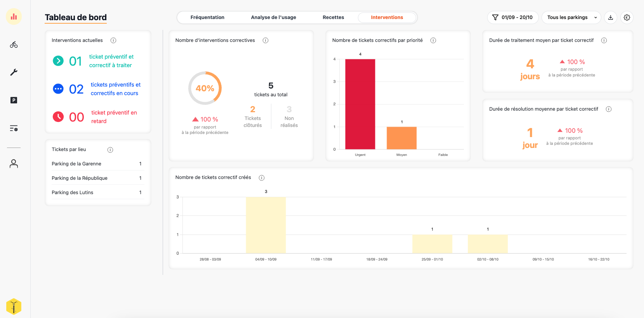
Task: Click the 04/09 - 10/09 bar in chart
Action: click(266, 225)
